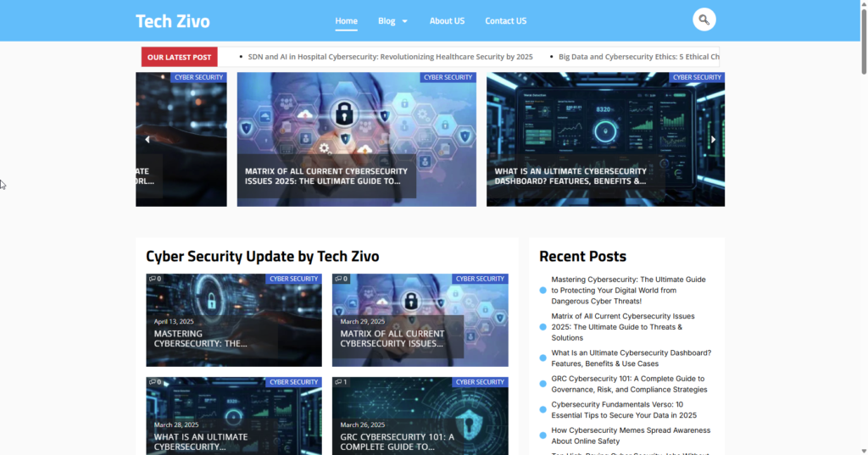The image size is (868, 455).
Task: Open Mastering Cybersecurity April 13 post card
Action: 200,339
